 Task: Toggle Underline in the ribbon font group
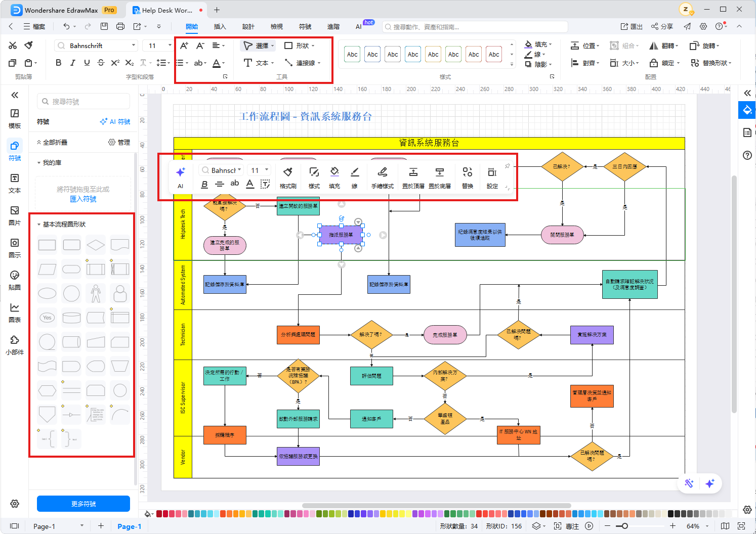pyautogui.click(x=87, y=63)
